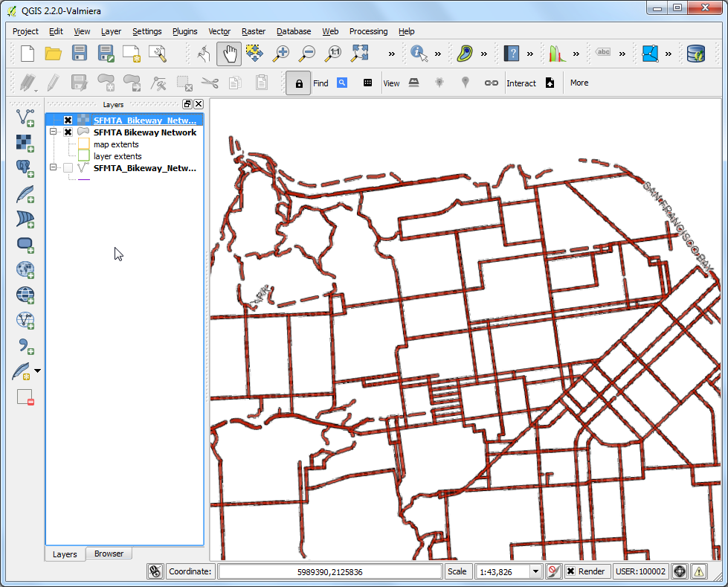
Task: Collapse the SFMTA Bikeway Network layer tree
Action: [x=54, y=132]
